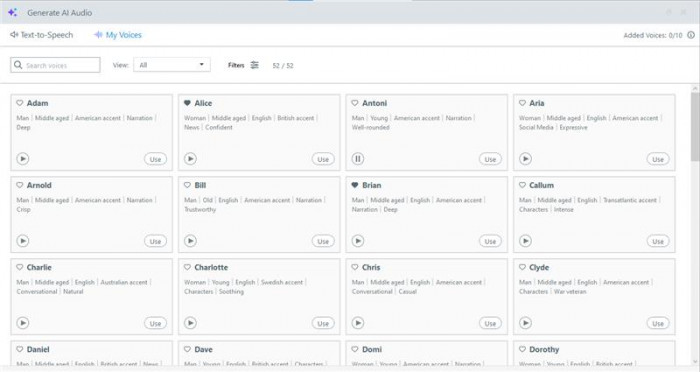
Task: Use the Chris voice
Action: [490, 323]
